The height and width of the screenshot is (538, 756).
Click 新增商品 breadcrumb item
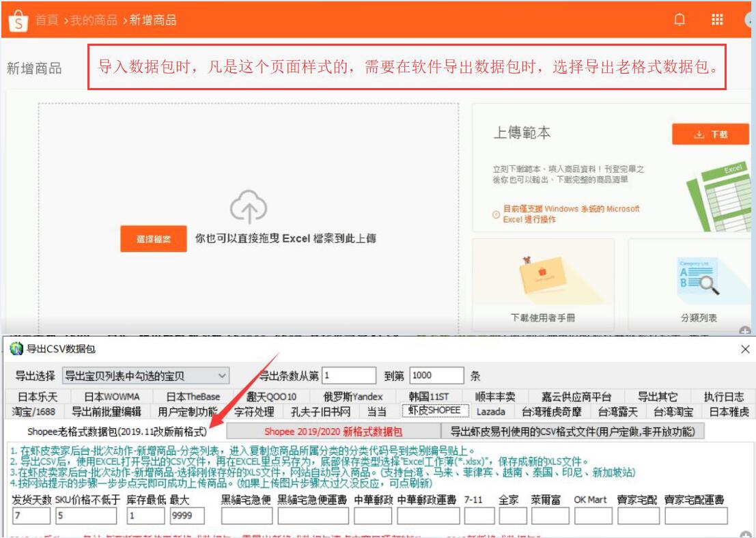[x=152, y=20]
